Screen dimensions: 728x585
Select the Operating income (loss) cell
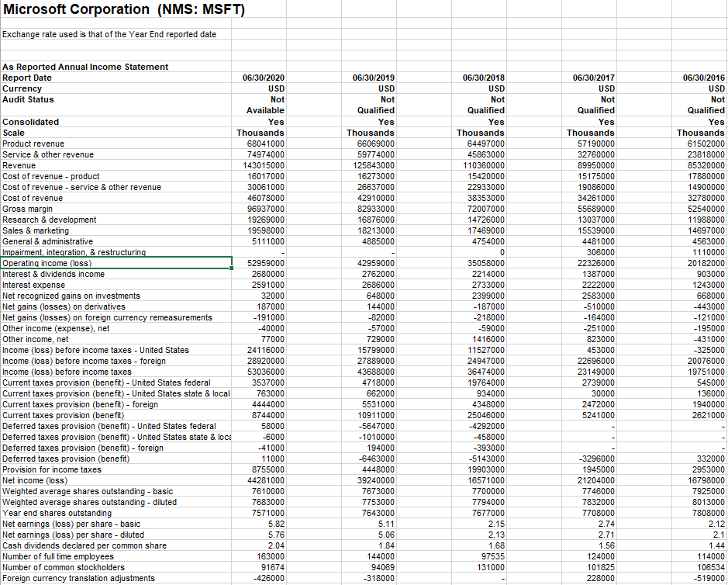(x=47, y=263)
